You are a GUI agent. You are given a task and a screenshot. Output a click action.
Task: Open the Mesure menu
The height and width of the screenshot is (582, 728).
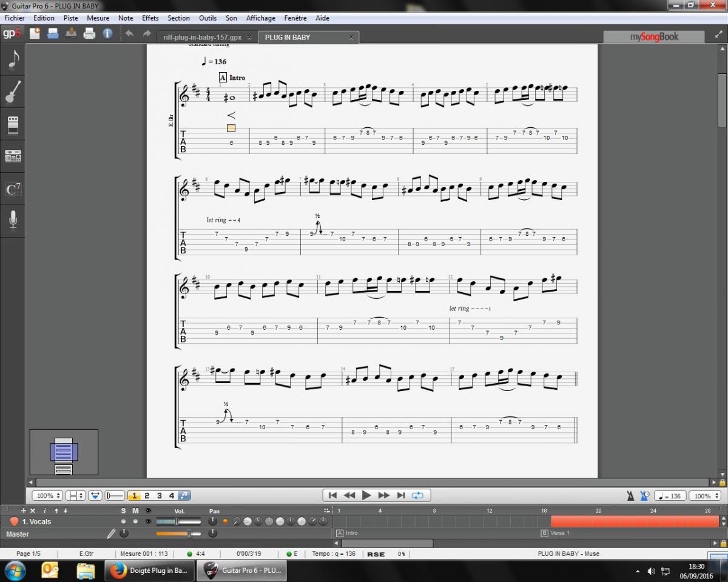98,18
